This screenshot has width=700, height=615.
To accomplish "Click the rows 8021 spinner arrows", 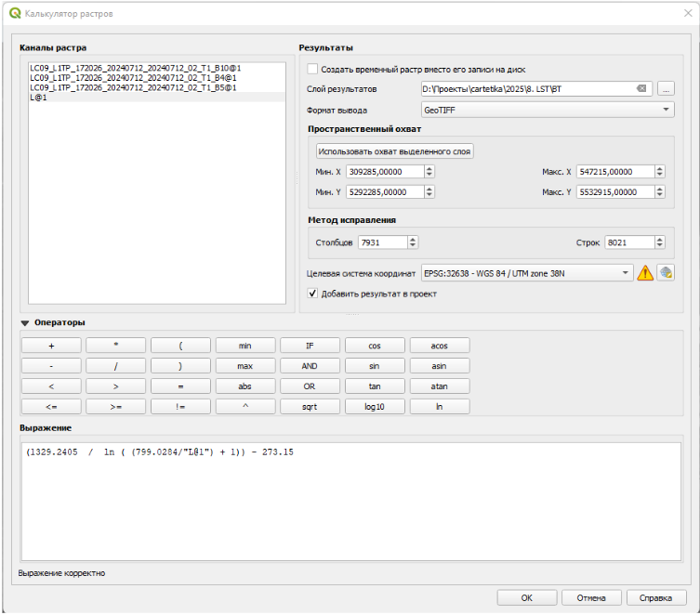I will pyautogui.click(x=659, y=242).
